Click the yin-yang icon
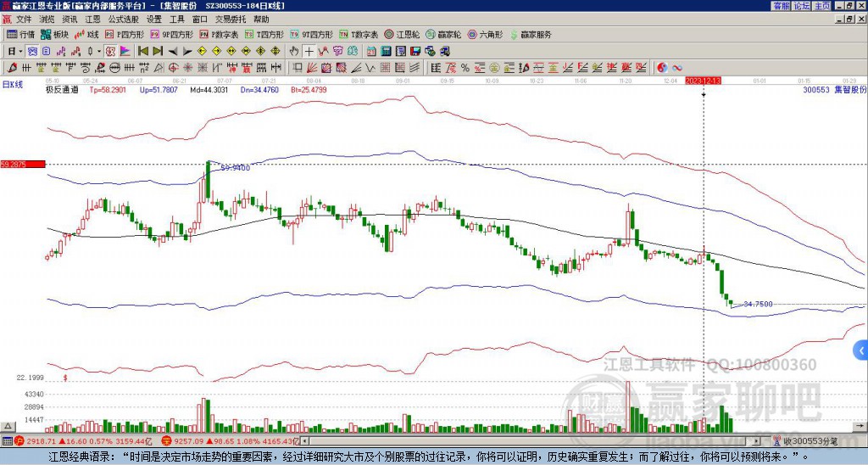Image resolution: width=868 pixels, height=465 pixels. pos(662,68)
